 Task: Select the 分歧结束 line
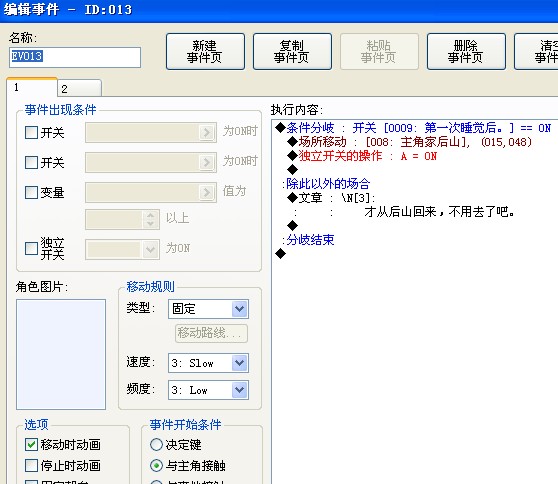click(x=308, y=240)
